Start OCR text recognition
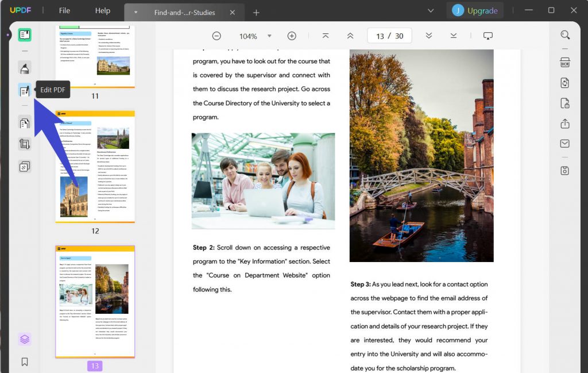The width and height of the screenshot is (588, 373). click(564, 61)
